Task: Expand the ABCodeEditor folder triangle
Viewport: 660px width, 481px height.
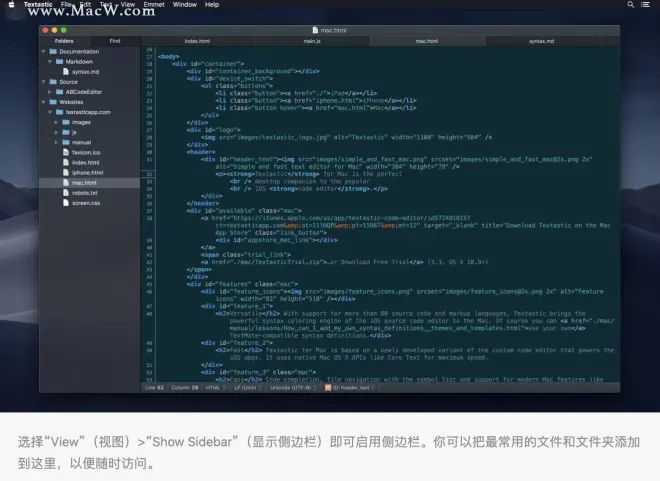Action: 50,92
